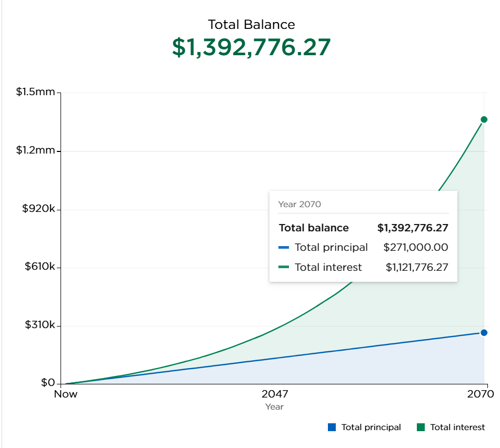This screenshot has width=500, height=448.
Task: Click the Total principal legend label text
Action: click(371, 427)
